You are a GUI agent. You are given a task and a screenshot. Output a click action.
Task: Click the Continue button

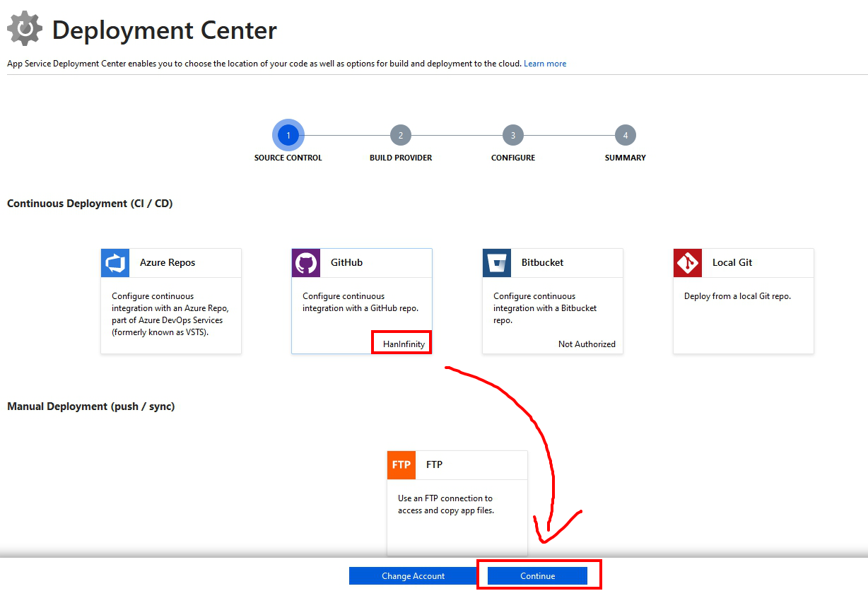tap(538, 576)
